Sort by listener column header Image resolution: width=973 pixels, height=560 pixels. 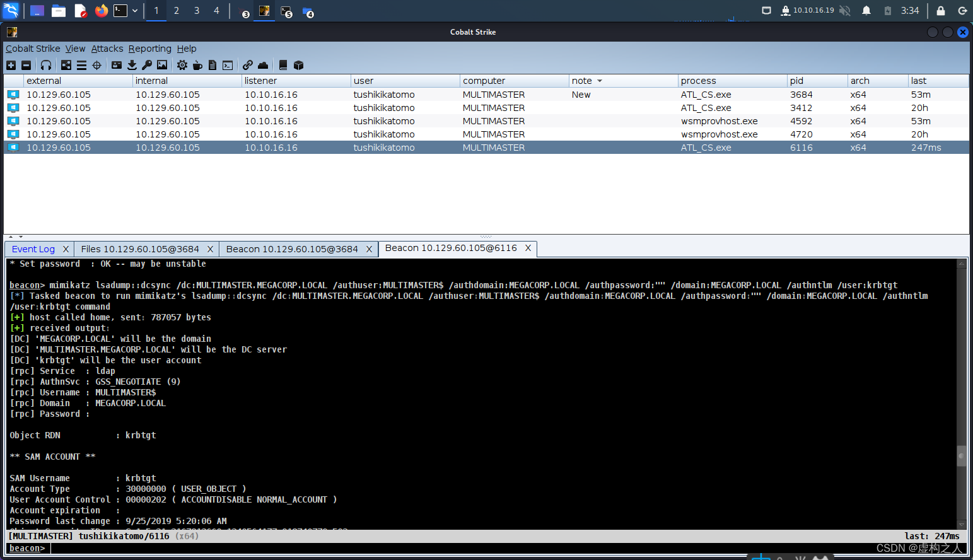coord(296,81)
